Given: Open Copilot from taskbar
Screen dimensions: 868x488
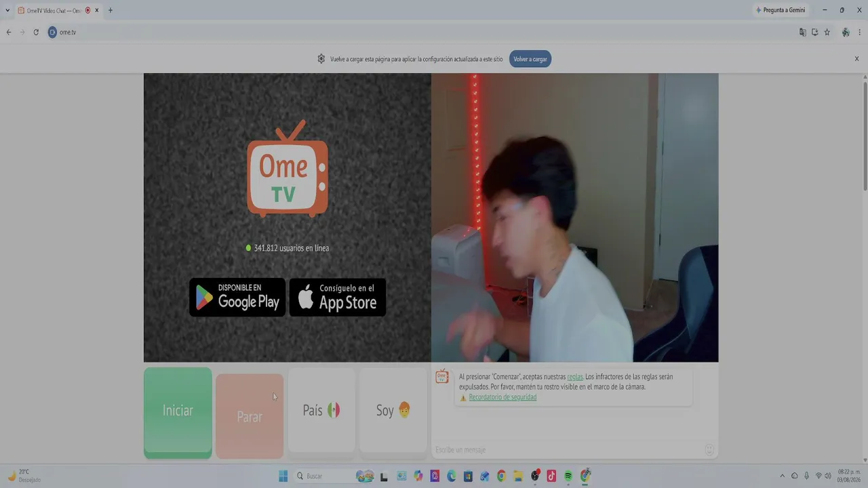Looking at the screenshot, I should coord(418,476).
